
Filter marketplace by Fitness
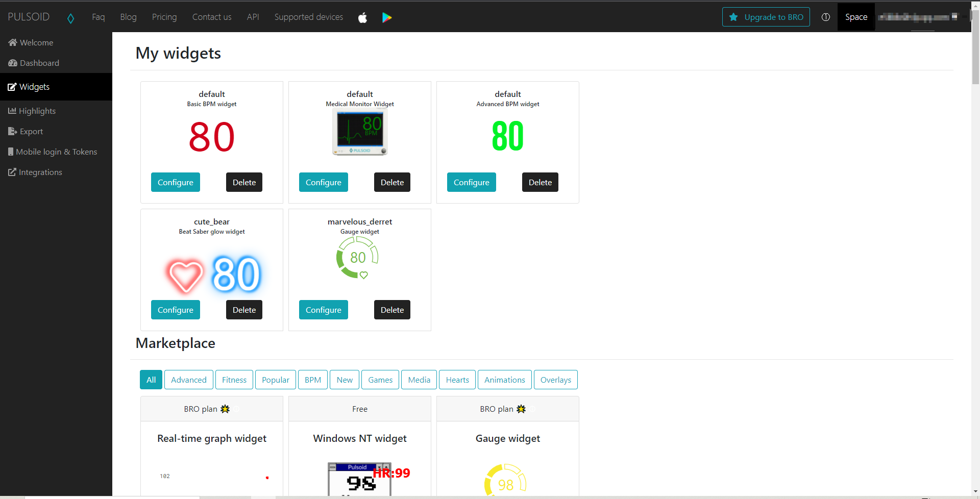234,380
